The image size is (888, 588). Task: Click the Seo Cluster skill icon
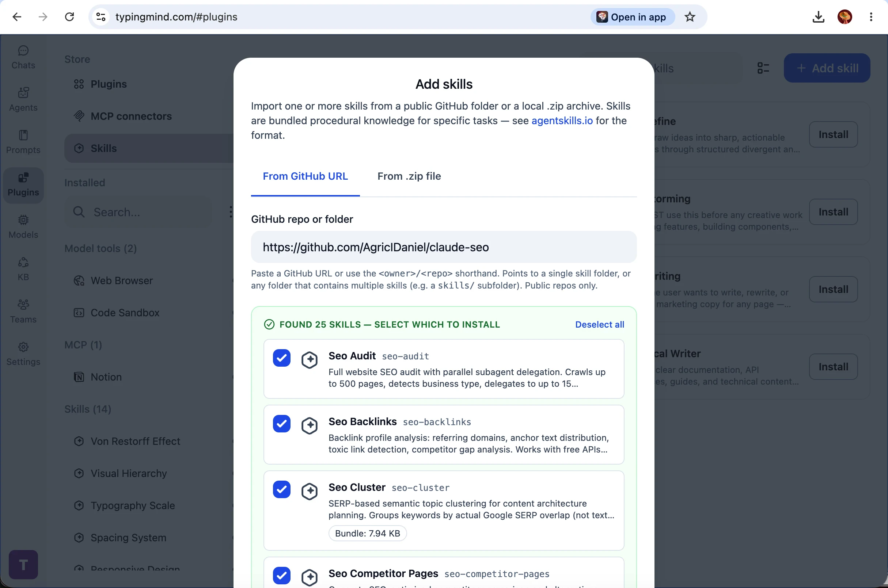(310, 491)
